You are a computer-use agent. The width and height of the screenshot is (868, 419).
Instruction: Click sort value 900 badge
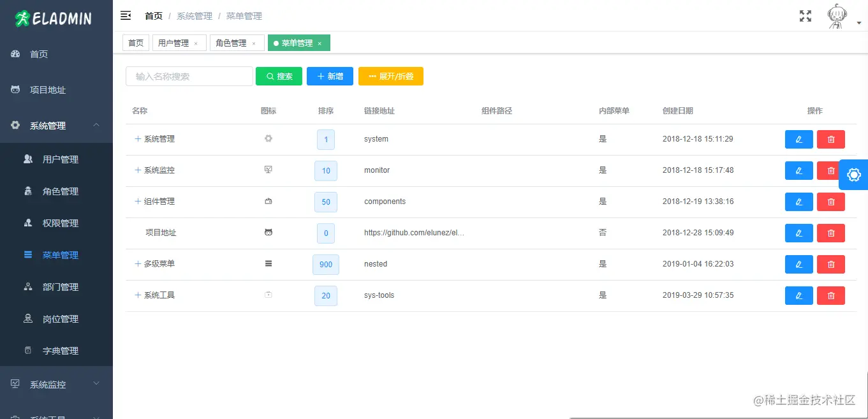(326, 264)
